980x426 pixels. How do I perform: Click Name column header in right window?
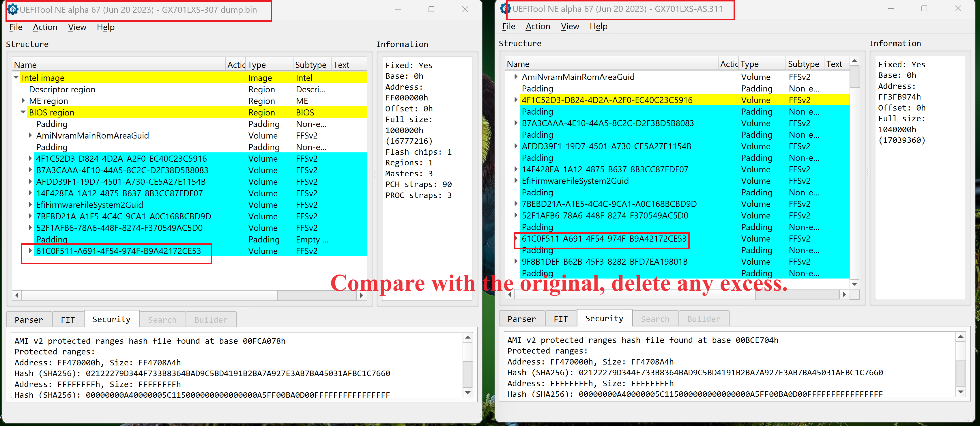[518, 64]
